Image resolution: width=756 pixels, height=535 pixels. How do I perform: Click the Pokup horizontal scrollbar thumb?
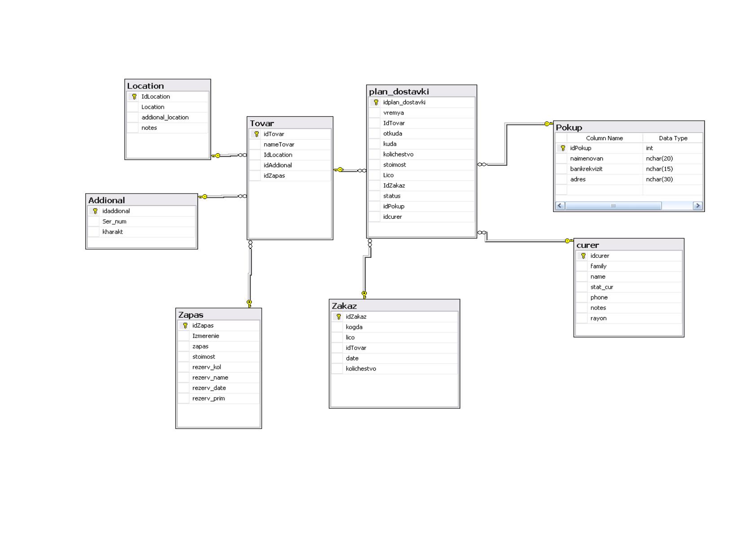pyautogui.click(x=613, y=206)
